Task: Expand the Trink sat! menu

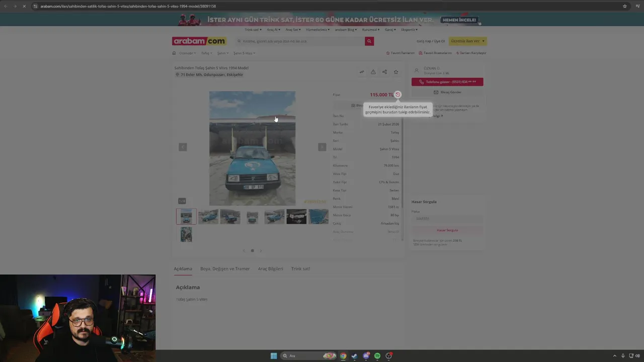Action: point(253,30)
